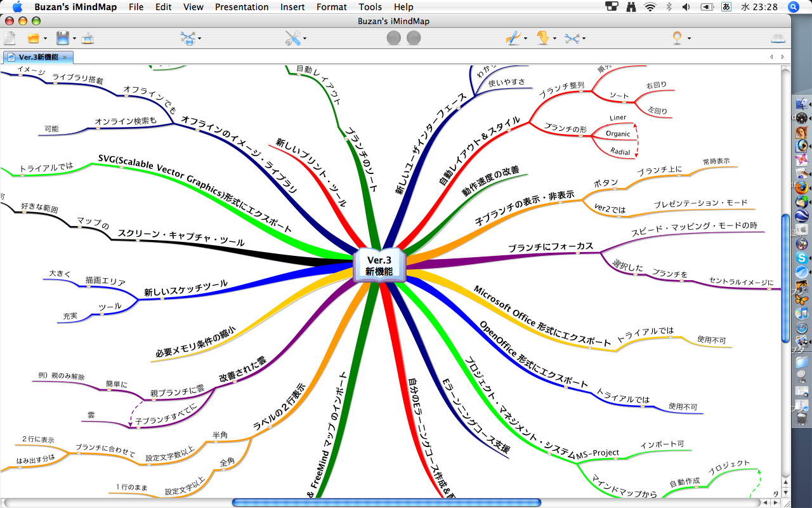The image size is (812, 508).
Task: Click the right tab navigation arrow
Action: point(783,57)
